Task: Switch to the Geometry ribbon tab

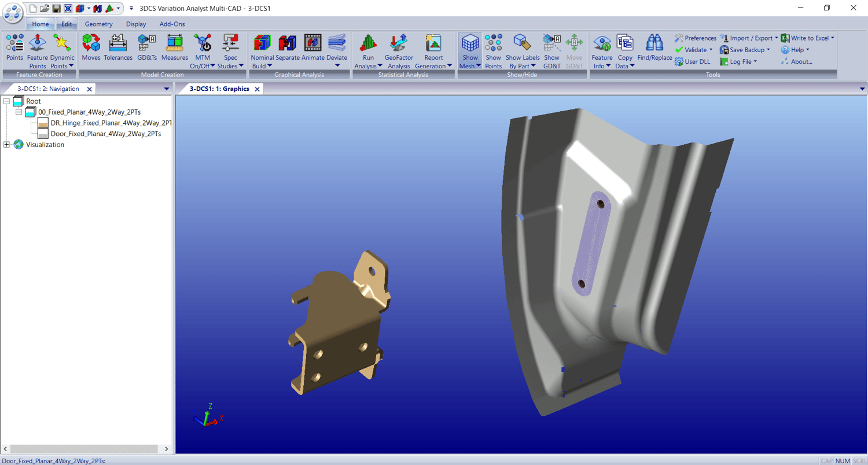Action: [x=98, y=24]
